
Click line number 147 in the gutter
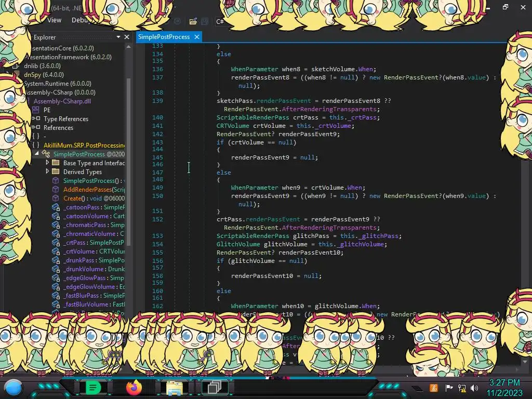[x=157, y=172]
